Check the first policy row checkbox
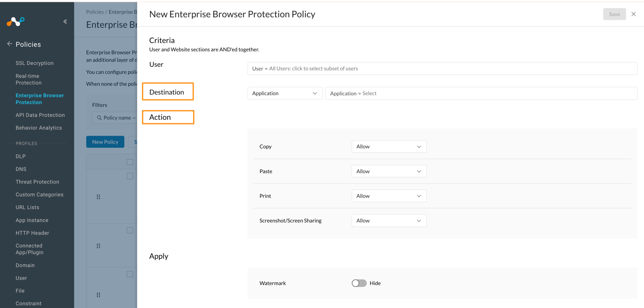The height and width of the screenshot is (308, 644). (x=130, y=176)
